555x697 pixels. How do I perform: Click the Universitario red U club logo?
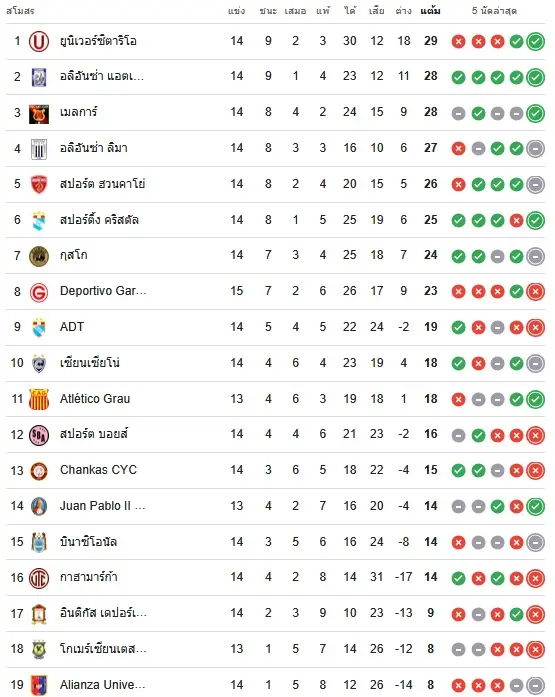click(x=39, y=41)
